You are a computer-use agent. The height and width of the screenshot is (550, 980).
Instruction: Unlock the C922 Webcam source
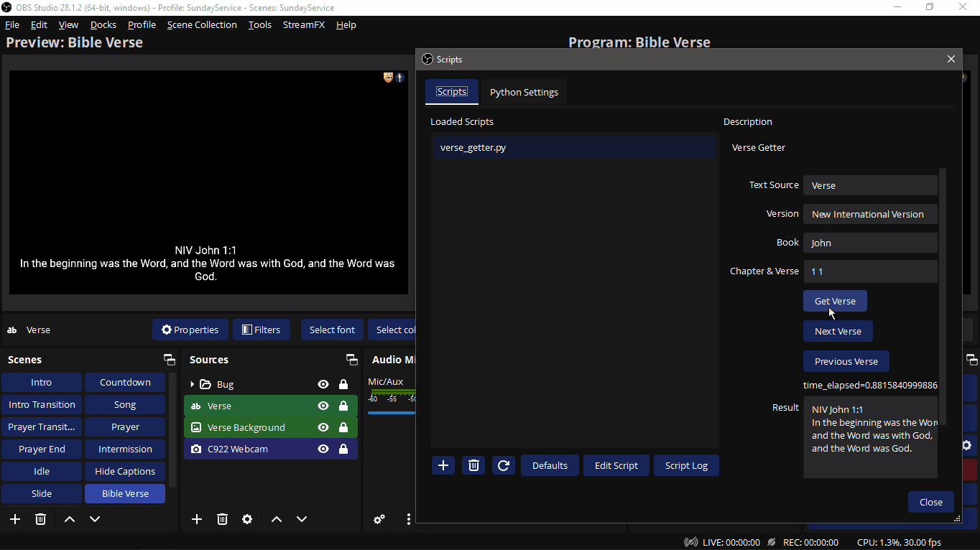coord(343,449)
